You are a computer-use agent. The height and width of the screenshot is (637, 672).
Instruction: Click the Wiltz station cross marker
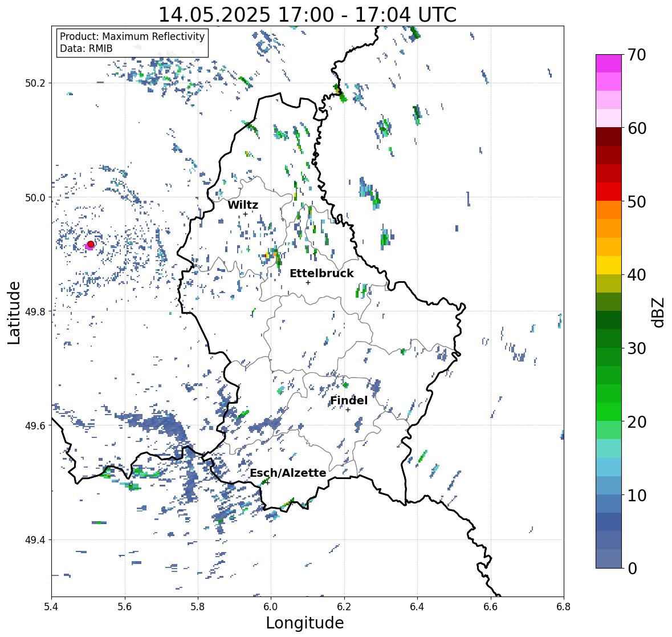click(245, 214)
